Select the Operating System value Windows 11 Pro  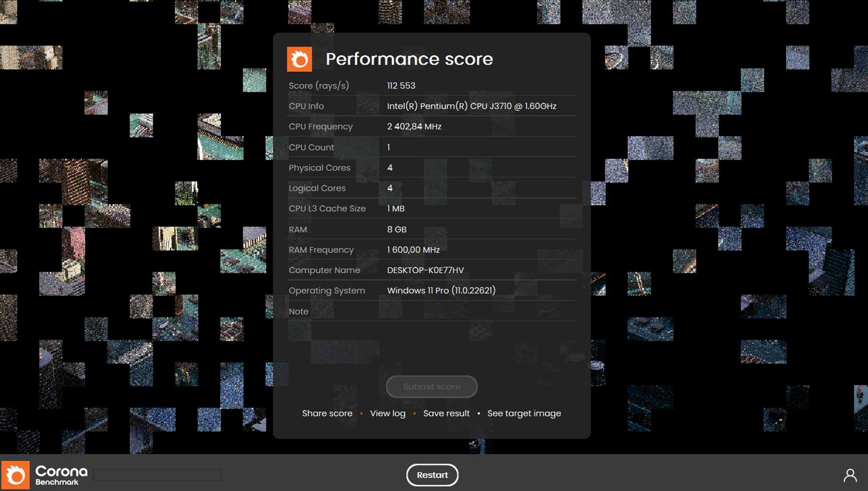441,291
